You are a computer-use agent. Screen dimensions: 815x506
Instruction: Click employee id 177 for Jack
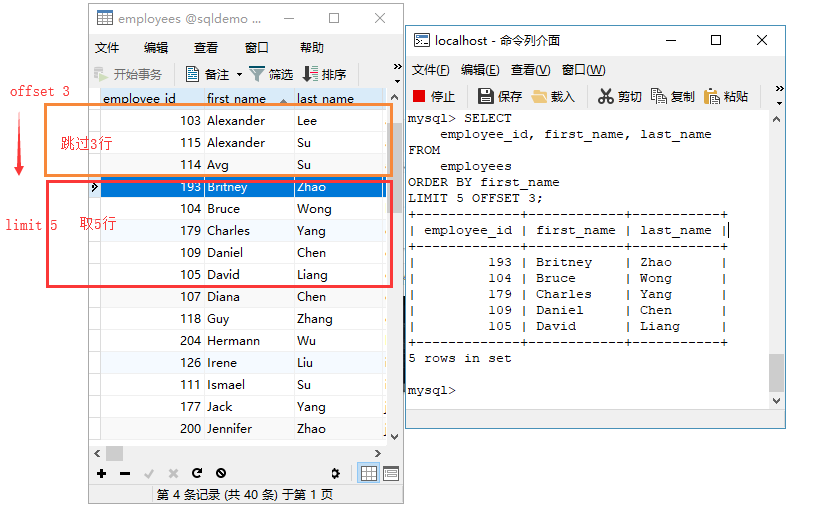click(191, 407)
